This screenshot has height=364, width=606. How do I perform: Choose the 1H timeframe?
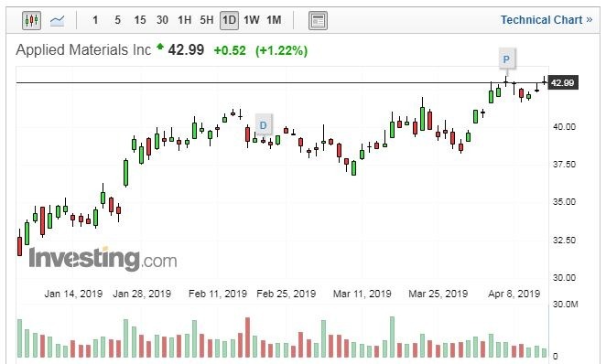click(x=184, y=20)
